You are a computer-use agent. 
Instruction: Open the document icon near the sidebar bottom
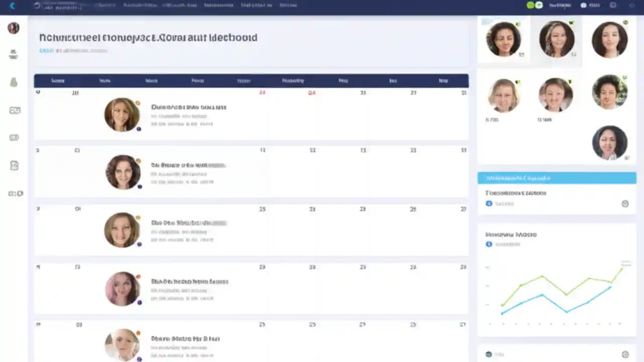coord(14,165)
